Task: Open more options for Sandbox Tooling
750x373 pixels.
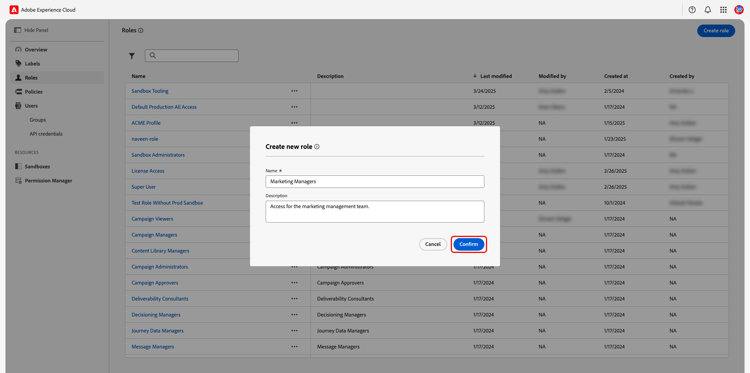Action: click(294, 91)
